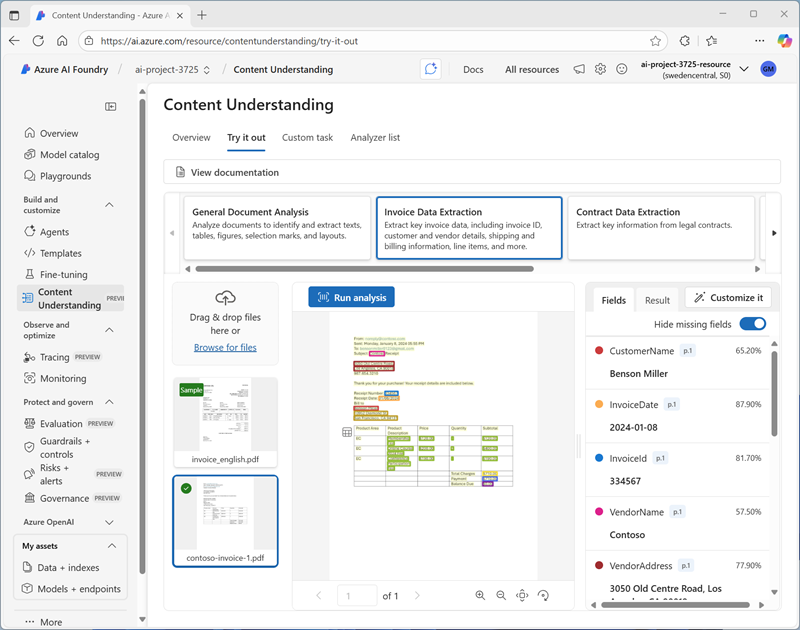800x630 pixels.
Task: Zoom in on the document preview
Action: pyautogui.click(x=480, y=595)
